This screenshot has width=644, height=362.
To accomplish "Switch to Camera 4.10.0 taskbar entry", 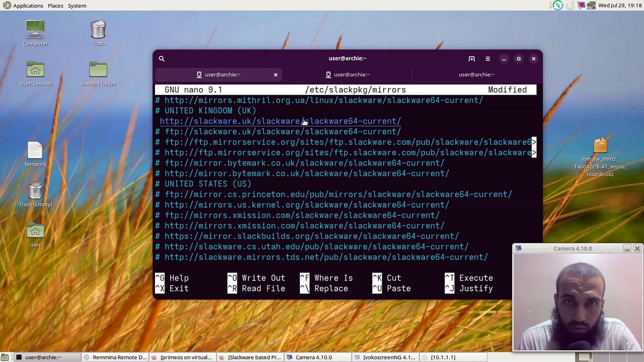I will click(x=317, y=357).
